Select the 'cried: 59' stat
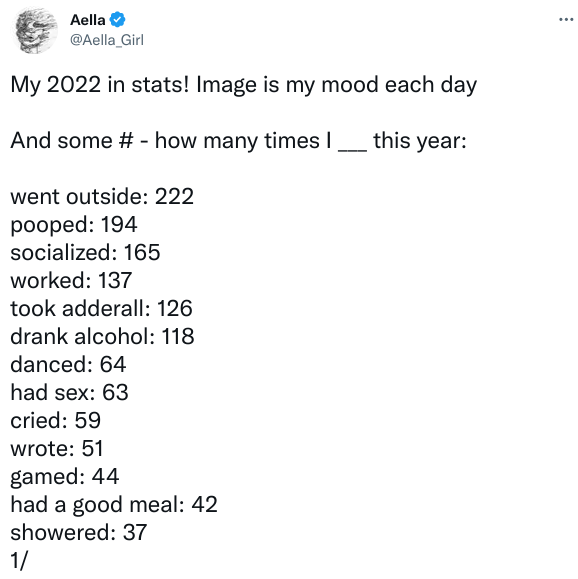The width and height of the screenshot is (578, 579). [55, 421]
